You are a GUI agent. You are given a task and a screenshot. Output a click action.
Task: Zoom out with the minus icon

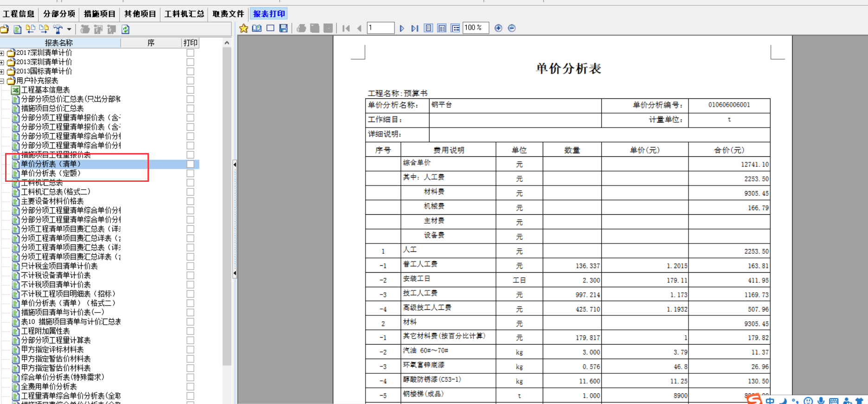(x=512, y=28)
